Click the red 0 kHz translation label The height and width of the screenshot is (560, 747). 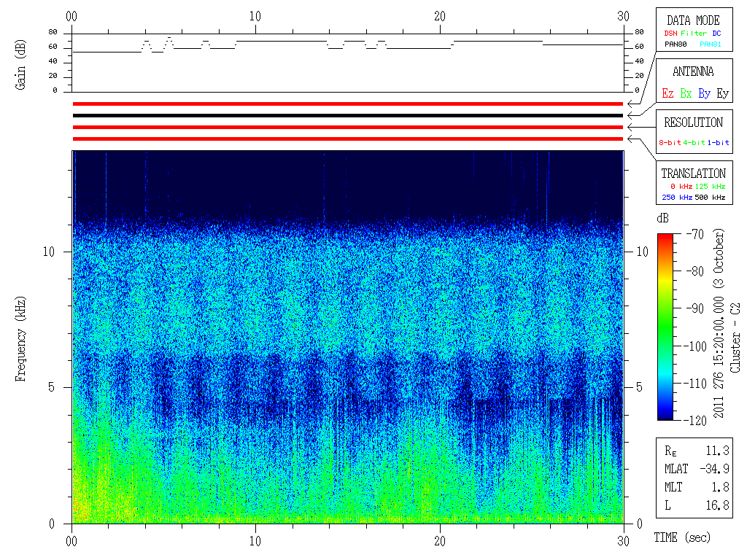pyautogui.click(x=681, y=186)
